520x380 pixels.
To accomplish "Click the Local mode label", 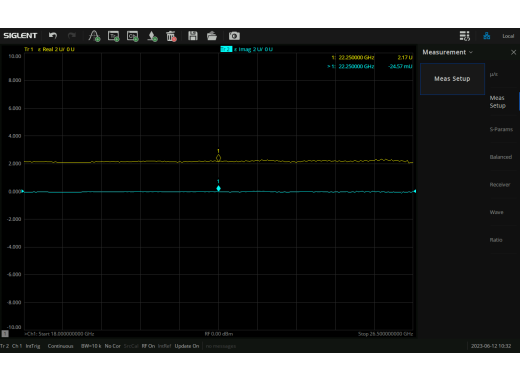I will coord(508,36).
